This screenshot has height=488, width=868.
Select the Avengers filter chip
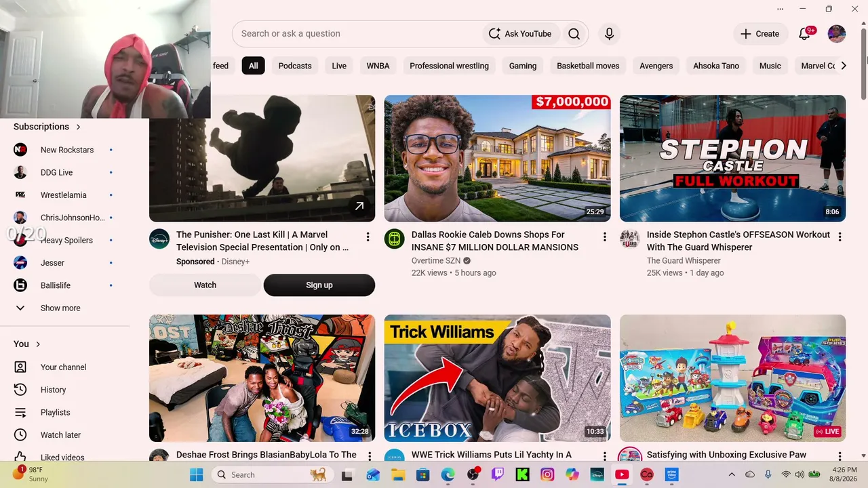[x=656, y=66]
